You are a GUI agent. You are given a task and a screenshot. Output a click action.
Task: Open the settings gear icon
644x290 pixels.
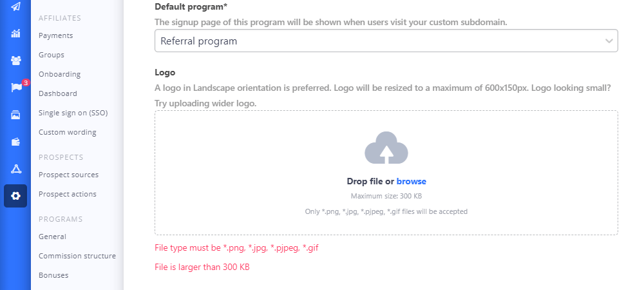[x=15, y=196]
